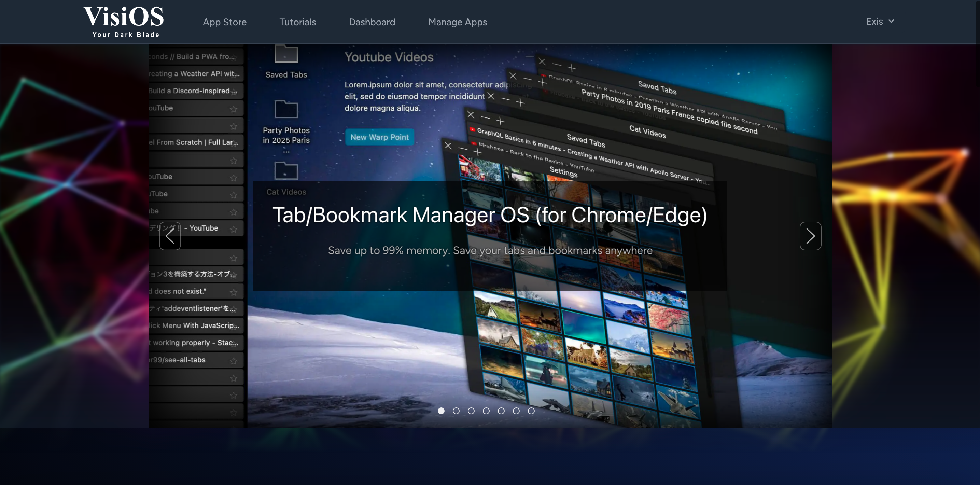Expand the Exis user dropdown
This screenshot has width=980, height=485.
point(880,21)
